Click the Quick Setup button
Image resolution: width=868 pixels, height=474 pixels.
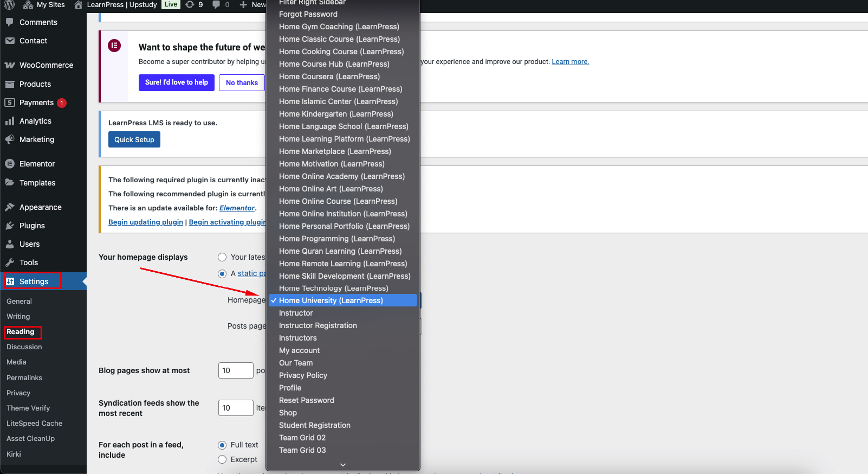tap(134, 139)
